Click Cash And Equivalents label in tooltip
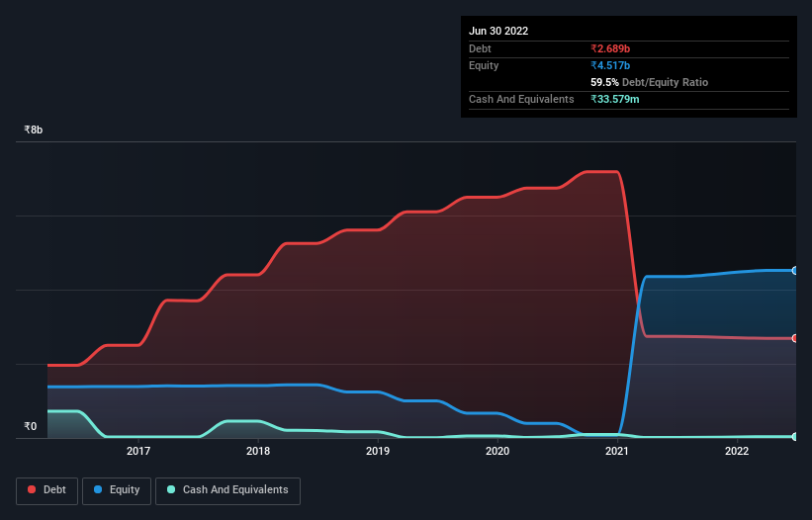 (521, 99)
